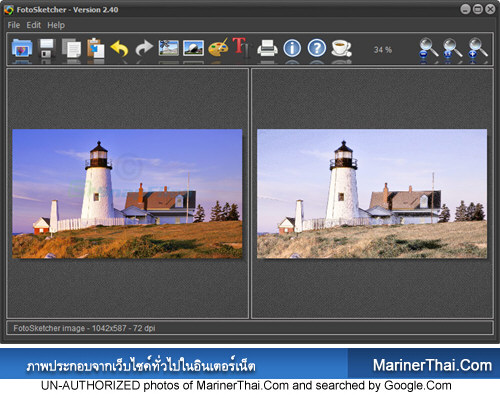Click the dome picture toolbar icon
Screen dimensions: 500x398
coord(193,48)
